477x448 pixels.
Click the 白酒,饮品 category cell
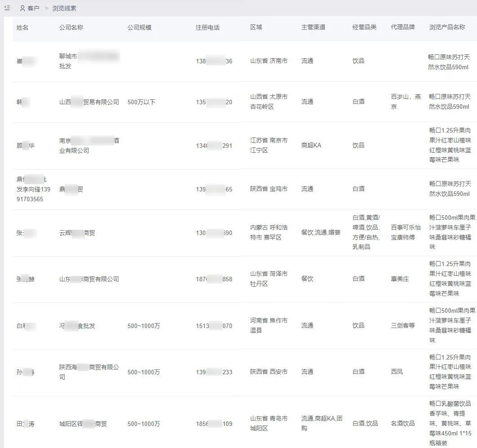tap(365, 423)
